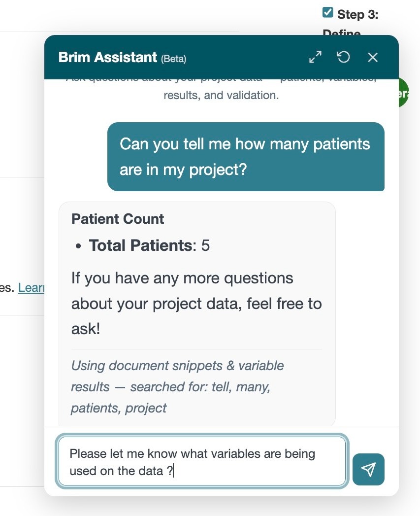Image resolution: width=420 pixels, height=516 pixels.
Task: Select the Brim Assistant header title
Action: pyautogui.click(x=107, y=57)
